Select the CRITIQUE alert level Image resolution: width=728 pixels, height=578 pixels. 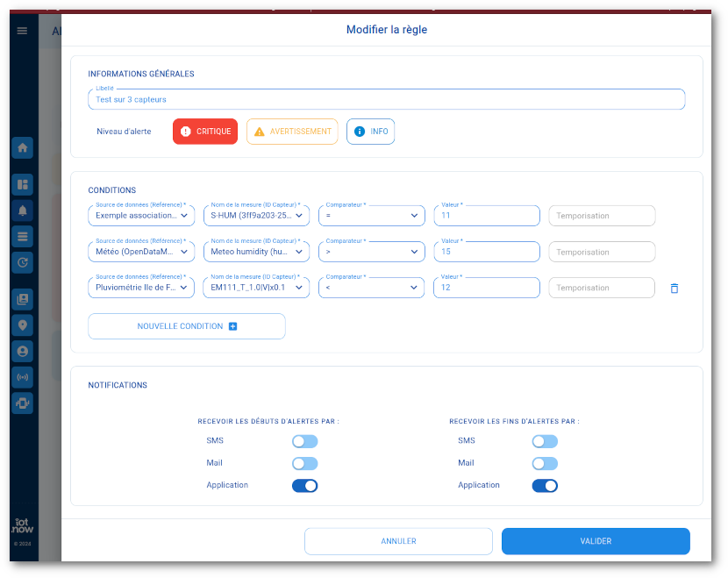pyautogui.click(x=205, y=132)
